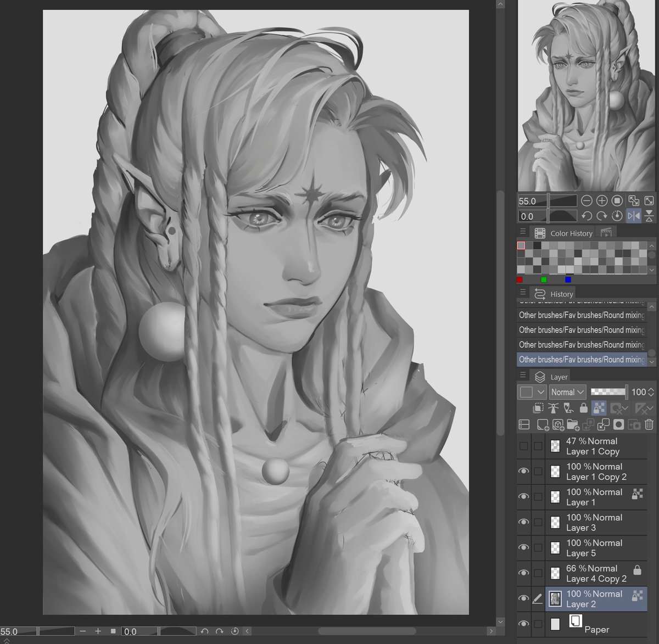Delete the selected layer trash icon

coord(649,424)
